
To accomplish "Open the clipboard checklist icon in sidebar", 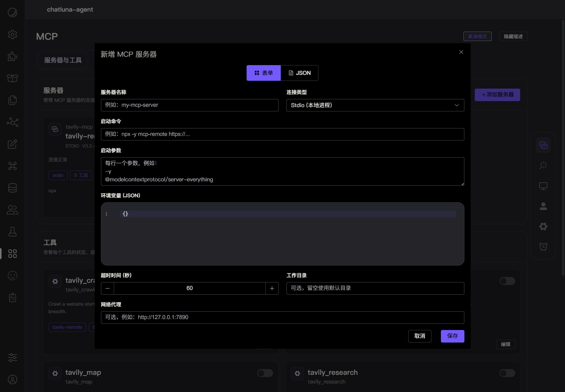I will pos(12,297).
